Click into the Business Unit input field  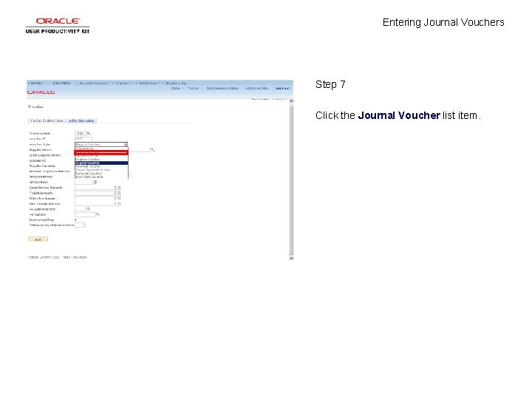point(81,133)
